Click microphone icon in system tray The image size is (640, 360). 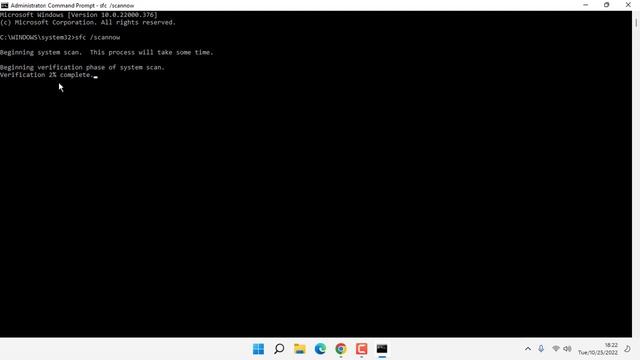click(541, 349)
